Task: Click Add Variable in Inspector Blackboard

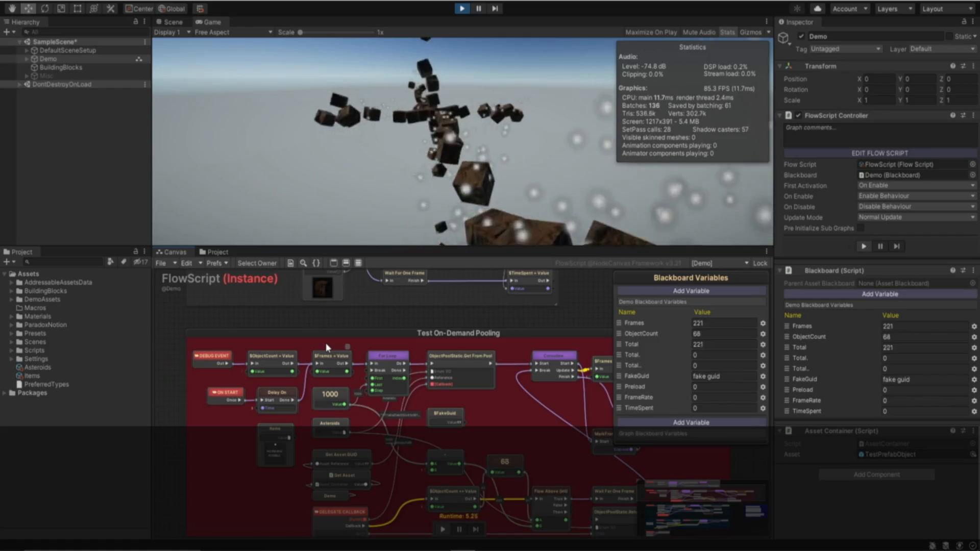Action: [879, 294]
